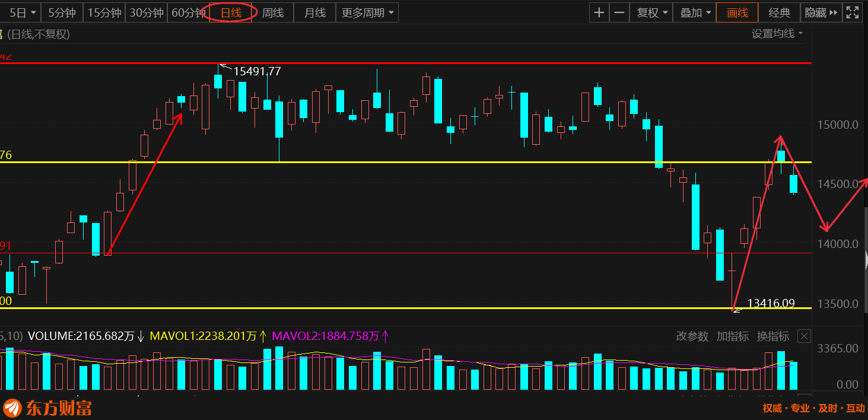Close the volume indicator panel

click(804, 336)
